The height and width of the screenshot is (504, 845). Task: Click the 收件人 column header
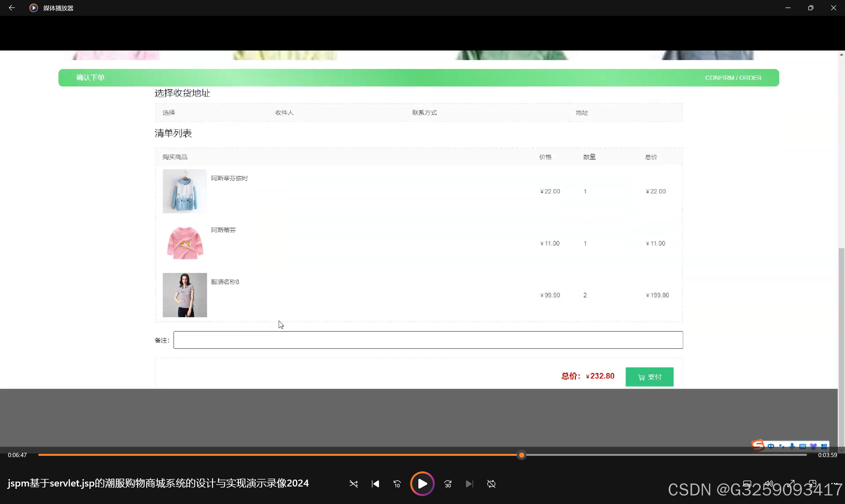[284, 113]
